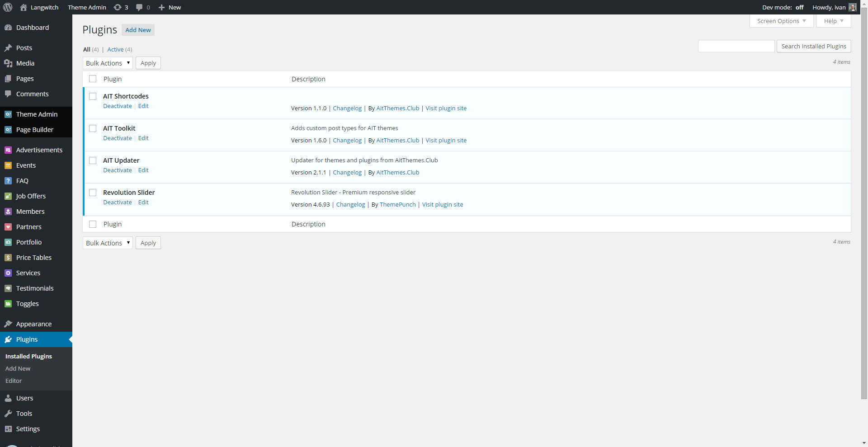Visit plugin site for Revolution Slider
The height and width of the screenshot is (447, 868).
[x=443, y=204]
